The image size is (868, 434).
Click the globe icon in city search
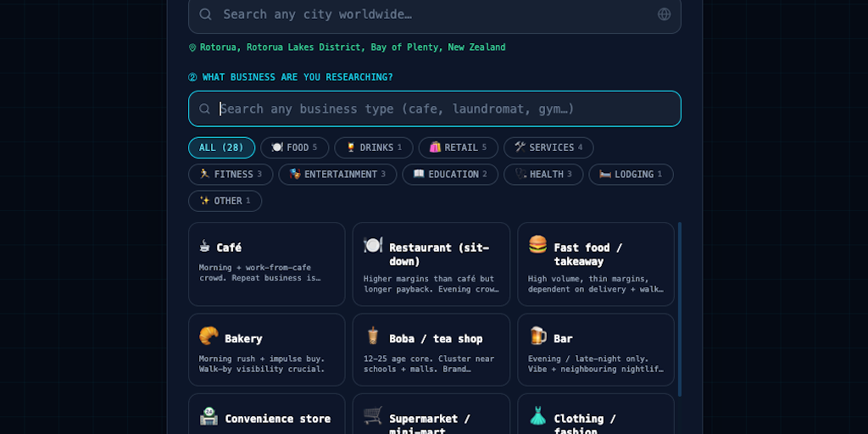coord(664,14)
